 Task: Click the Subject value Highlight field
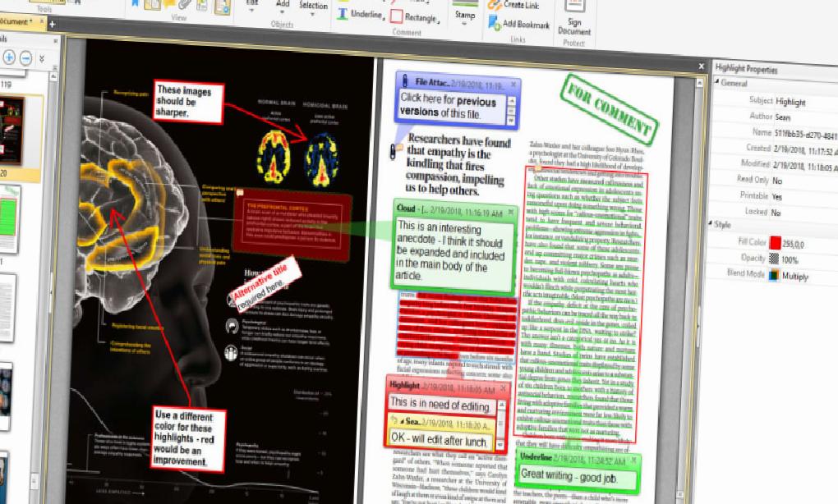tap(790, 102)
